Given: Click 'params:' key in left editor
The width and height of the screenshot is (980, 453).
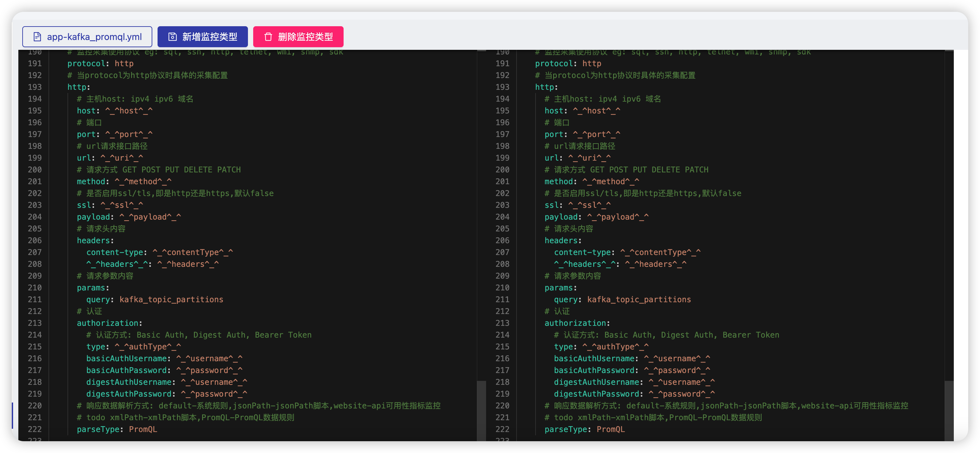Looking at the screenshot, I should pos(91,288).
